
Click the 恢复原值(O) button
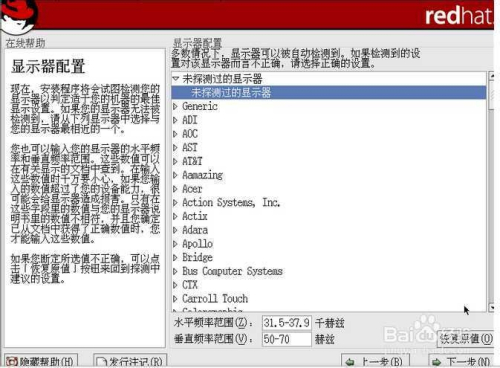tap(466, 339)
